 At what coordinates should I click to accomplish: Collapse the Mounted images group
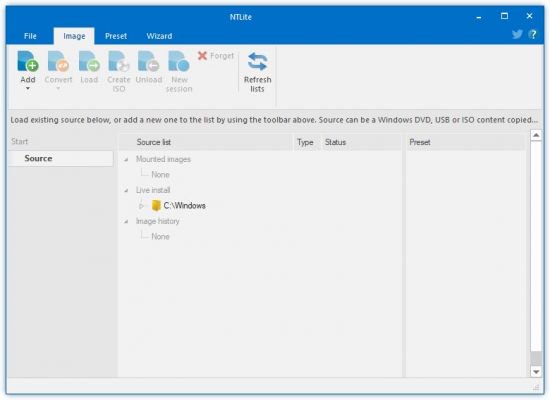(x=126, y=160)
